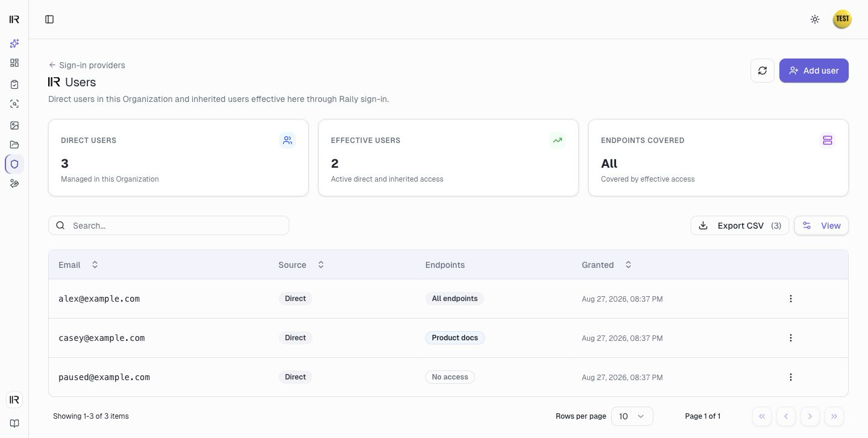This screenshot has width=868, height=438.
Task: Click the Page 1 of 1 text
Action: [x=703, y=416]
